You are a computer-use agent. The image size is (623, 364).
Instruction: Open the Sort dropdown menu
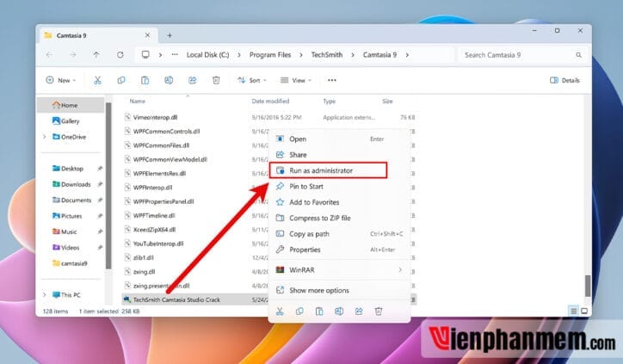pyautogui.click(x=252, y=80)
